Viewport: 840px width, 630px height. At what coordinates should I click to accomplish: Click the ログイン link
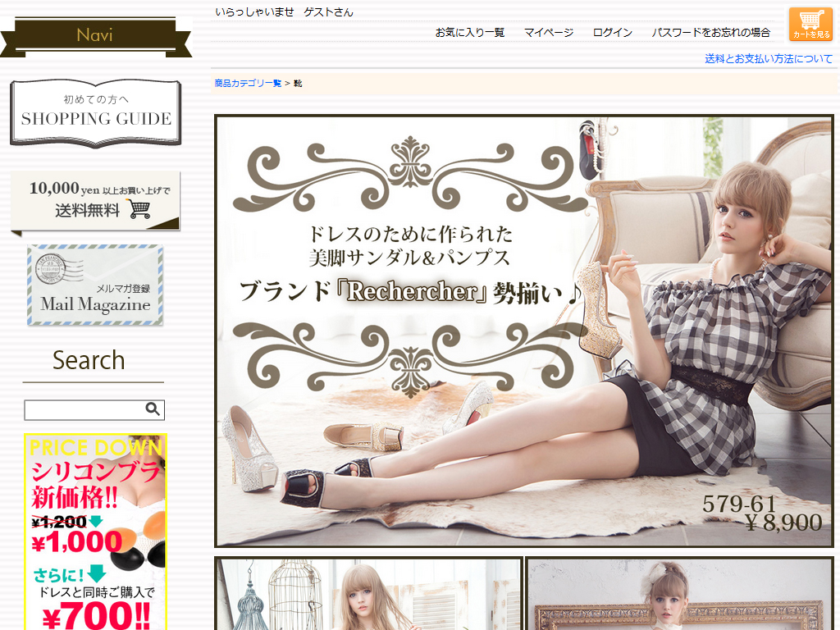point(612,33)
